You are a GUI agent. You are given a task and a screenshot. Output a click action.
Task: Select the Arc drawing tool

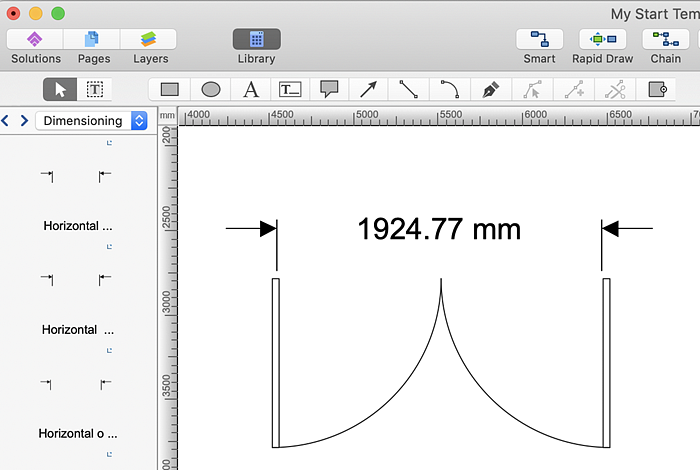[x=449, y=90]
